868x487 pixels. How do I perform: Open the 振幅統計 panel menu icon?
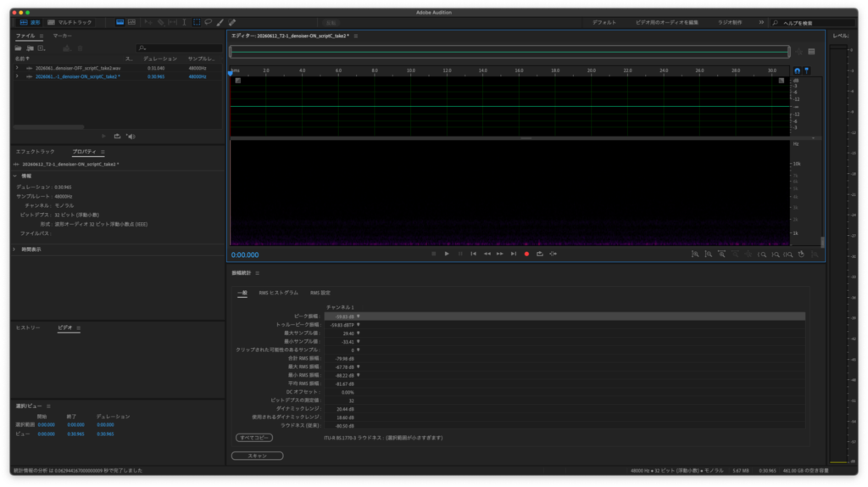click(x=258, y=273)
